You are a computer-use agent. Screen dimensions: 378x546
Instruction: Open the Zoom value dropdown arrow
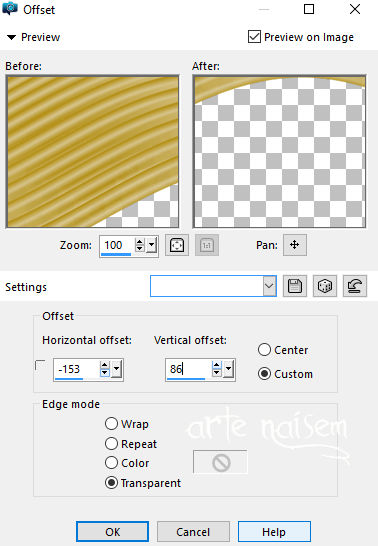click(151, 245)
